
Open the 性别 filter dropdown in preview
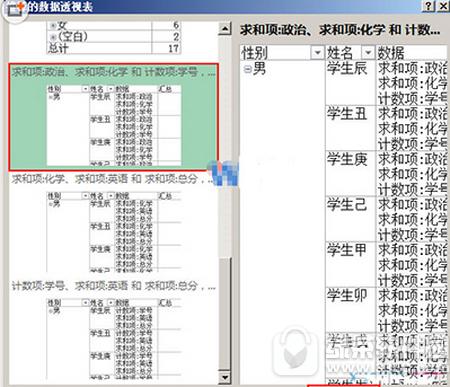coord(317,52)
